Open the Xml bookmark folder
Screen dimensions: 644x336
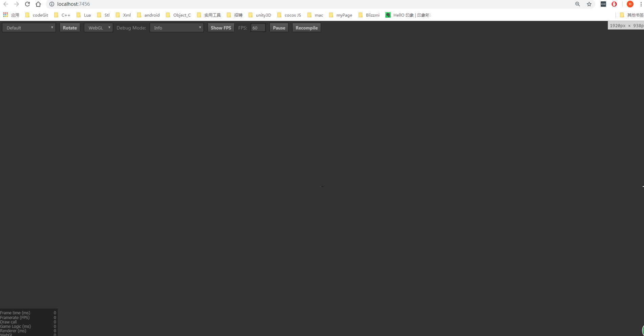[123, 15]
